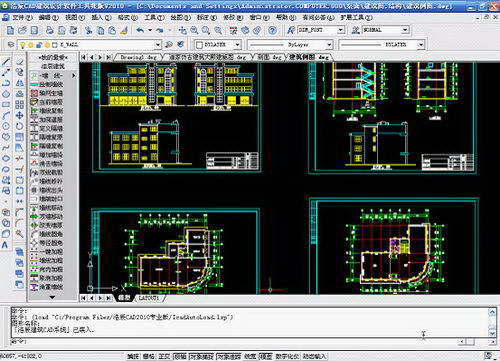Toggle 栅格 grid in status bar

[149, 357]
